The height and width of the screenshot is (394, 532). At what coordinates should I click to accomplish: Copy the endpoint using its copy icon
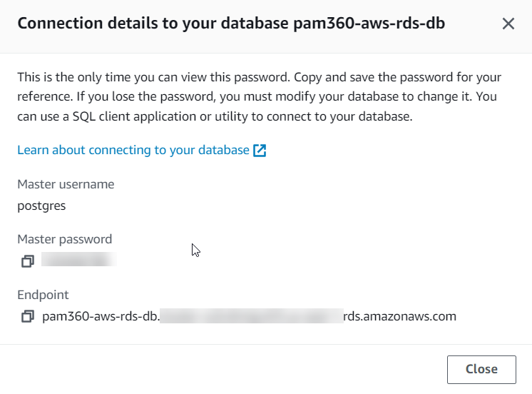[x=27, y=315]
